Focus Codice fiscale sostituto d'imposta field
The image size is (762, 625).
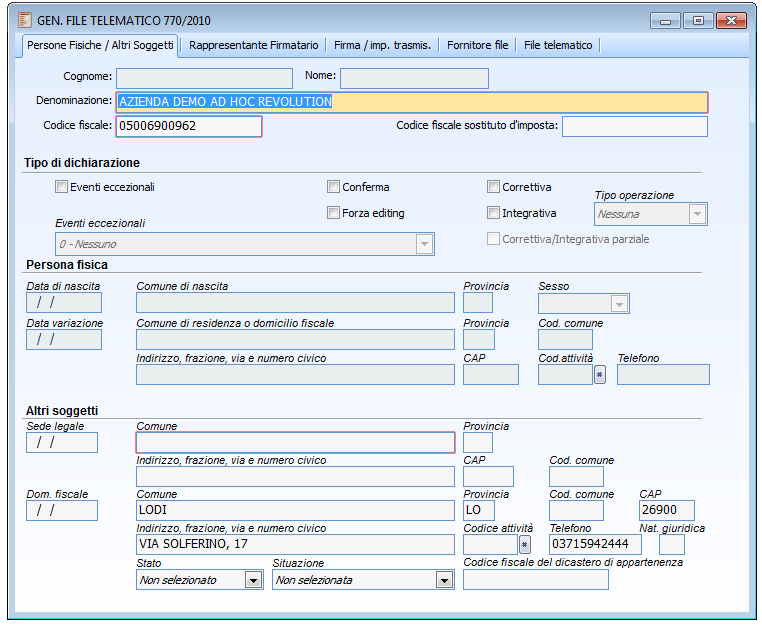[635, 126]
